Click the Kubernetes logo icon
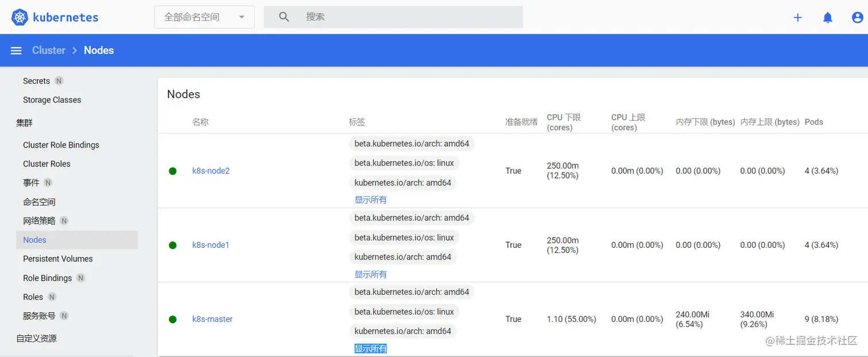The image size is (868, 357). (20, 17)
